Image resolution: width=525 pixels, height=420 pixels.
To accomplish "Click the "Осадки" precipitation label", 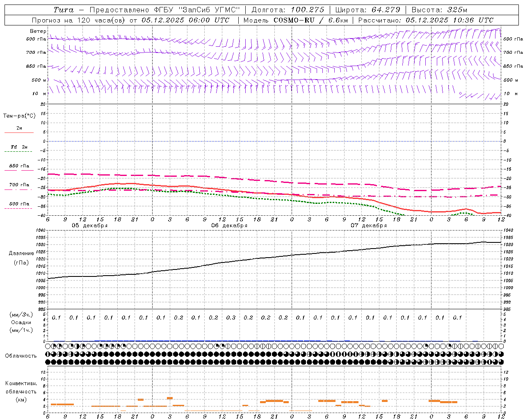I will (x=21, y=322).
